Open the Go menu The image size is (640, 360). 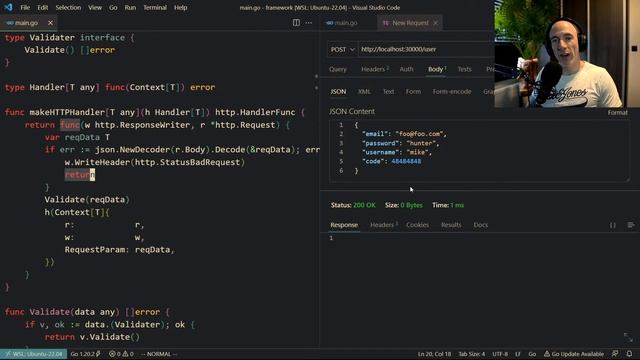[113, 7]
